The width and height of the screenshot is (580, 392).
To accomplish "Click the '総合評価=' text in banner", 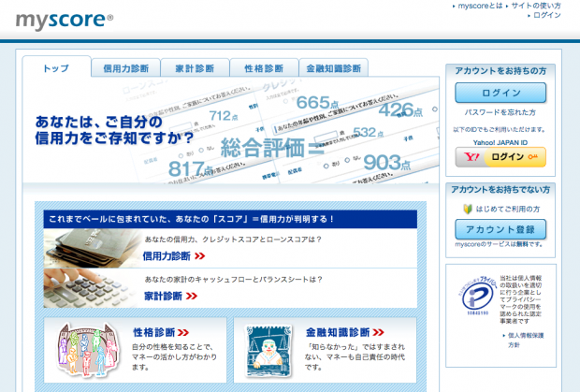I will [272, 148].
